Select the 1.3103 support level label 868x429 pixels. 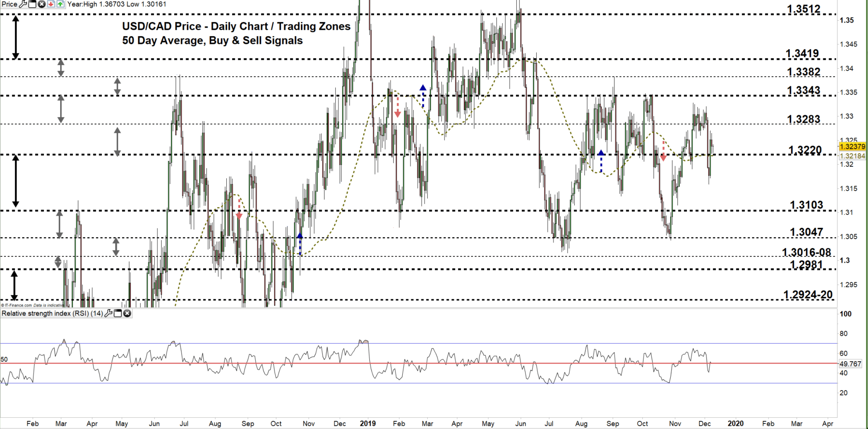tap(806, 205)
